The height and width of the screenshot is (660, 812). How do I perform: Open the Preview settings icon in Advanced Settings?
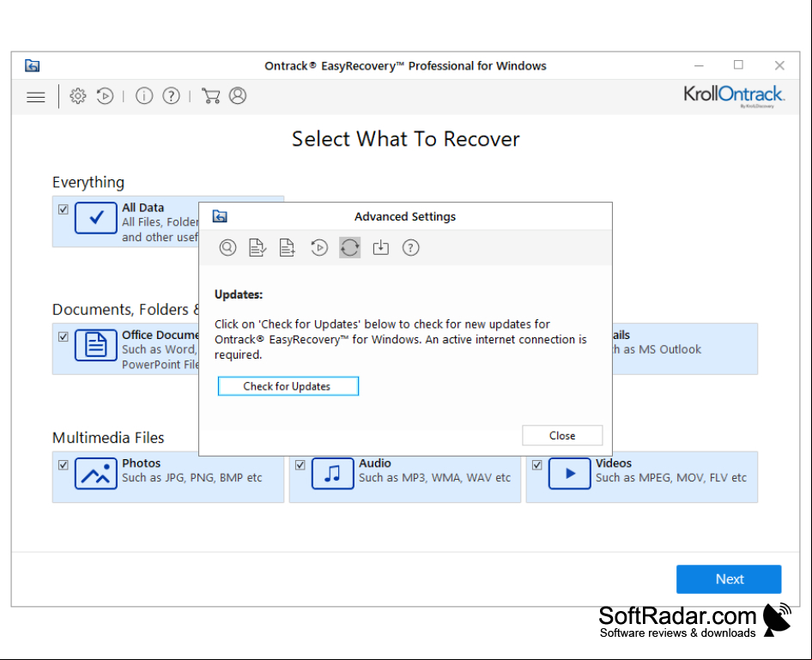(x=227, y=248)
